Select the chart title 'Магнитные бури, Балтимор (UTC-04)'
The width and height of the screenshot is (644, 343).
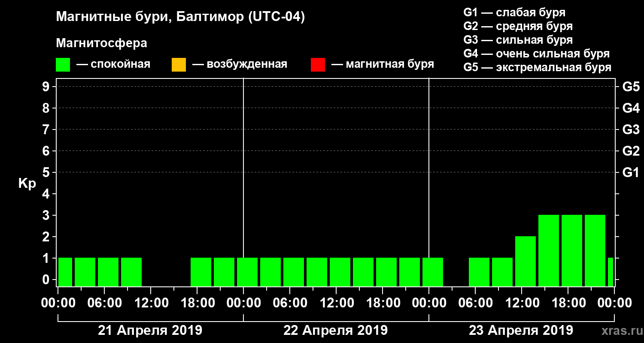[180, 17]
